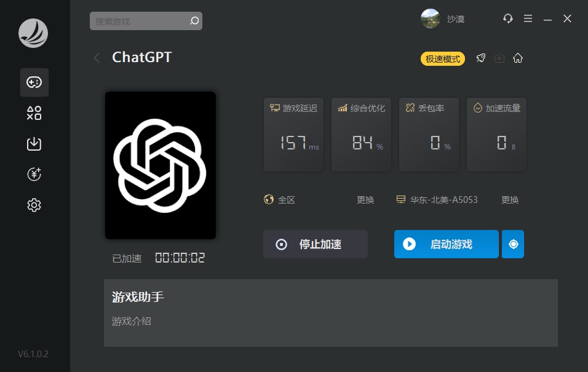The height and width of the screenshot is (372, 588).
Task: Click 更换 next to 华东-北美-A5053 node
Action: [510, 200]
